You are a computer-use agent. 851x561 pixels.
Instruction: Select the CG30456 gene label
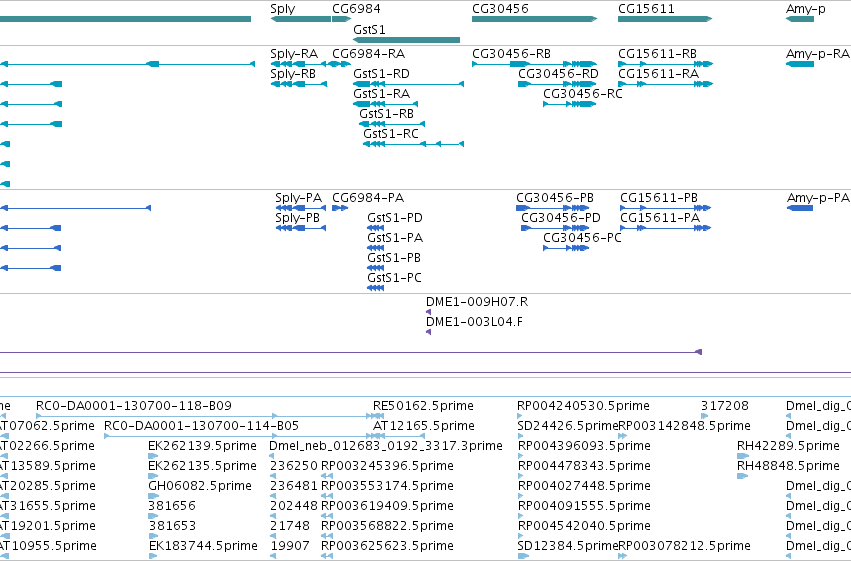tap(500, 9)
